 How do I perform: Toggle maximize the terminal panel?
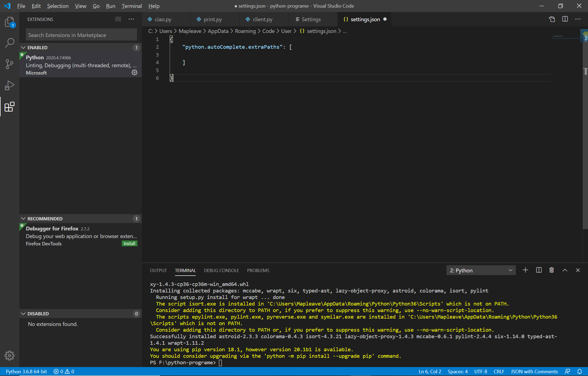pyautogui.click(x=565, y=270)
